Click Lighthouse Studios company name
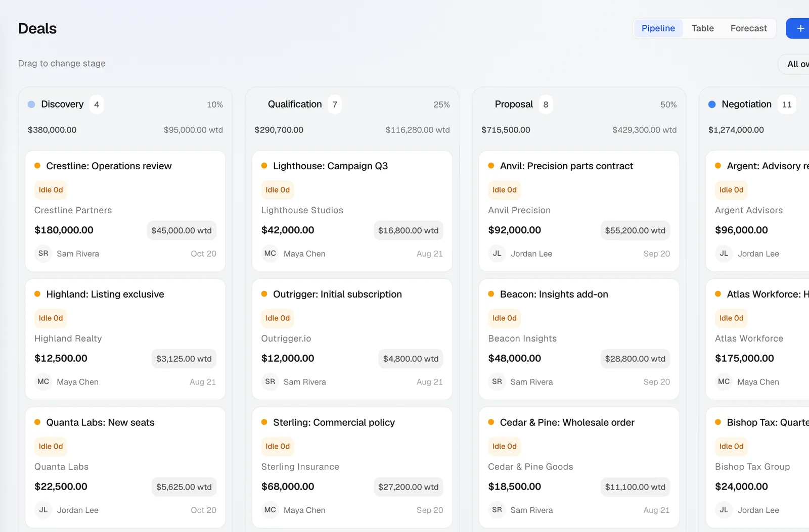 pos(302,210)
